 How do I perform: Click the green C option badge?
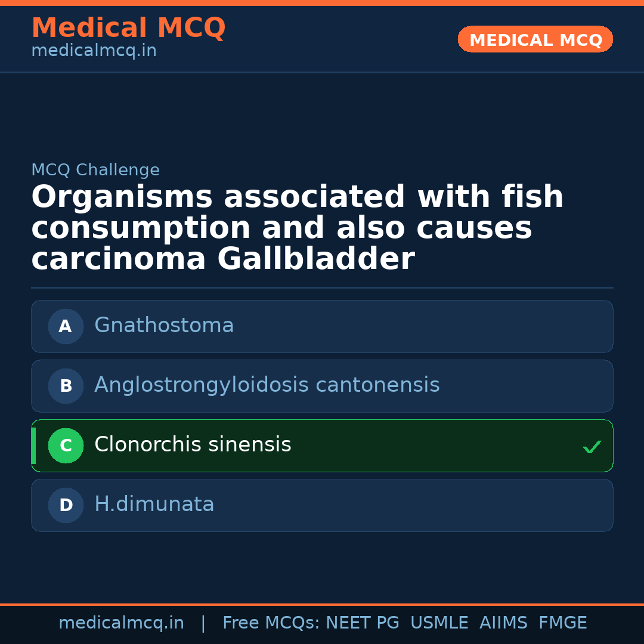(66, 445)
